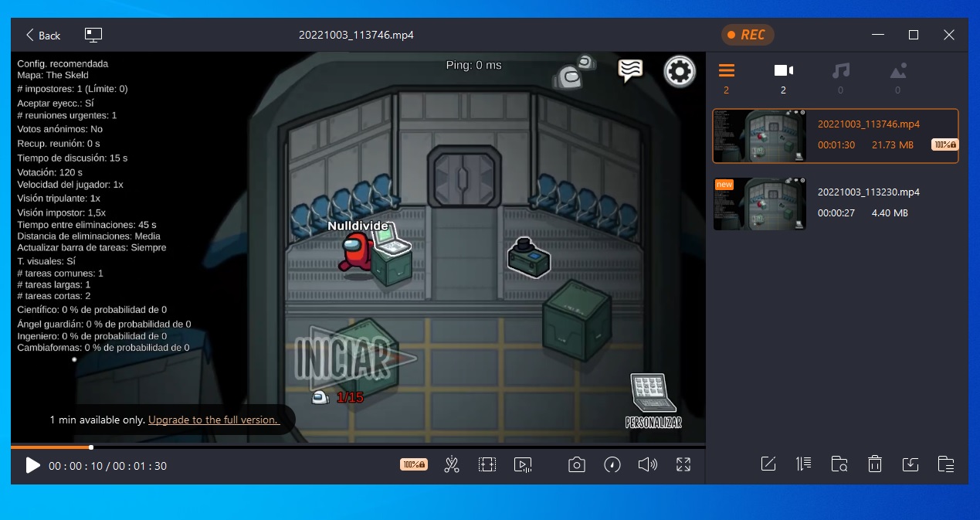980x520 pixels.
Task: Click the file size 21.73 MB
Action: 893,144
